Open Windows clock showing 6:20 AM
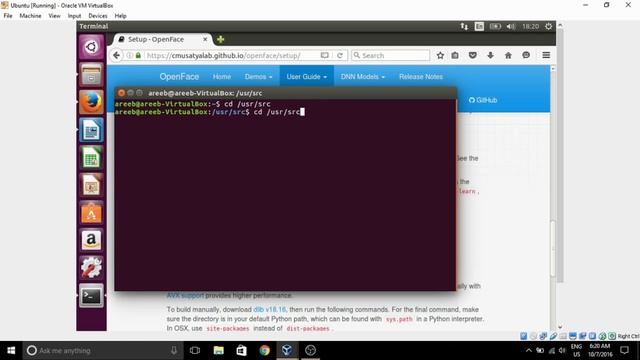 pos(600,350)
